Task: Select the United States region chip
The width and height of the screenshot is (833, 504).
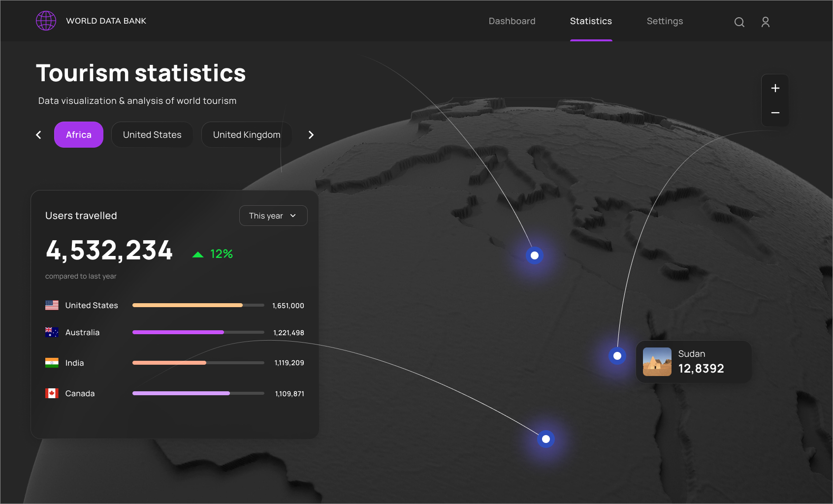Action: point(152,135)
